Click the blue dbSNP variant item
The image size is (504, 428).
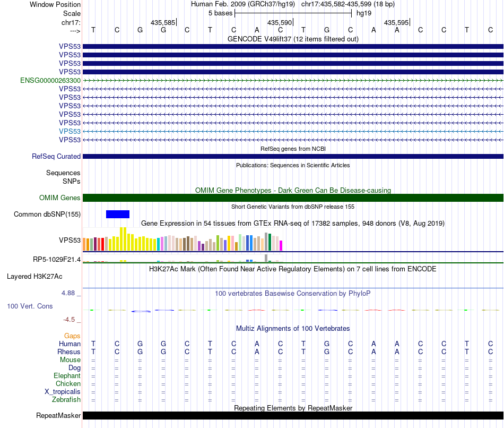[118, 215]
